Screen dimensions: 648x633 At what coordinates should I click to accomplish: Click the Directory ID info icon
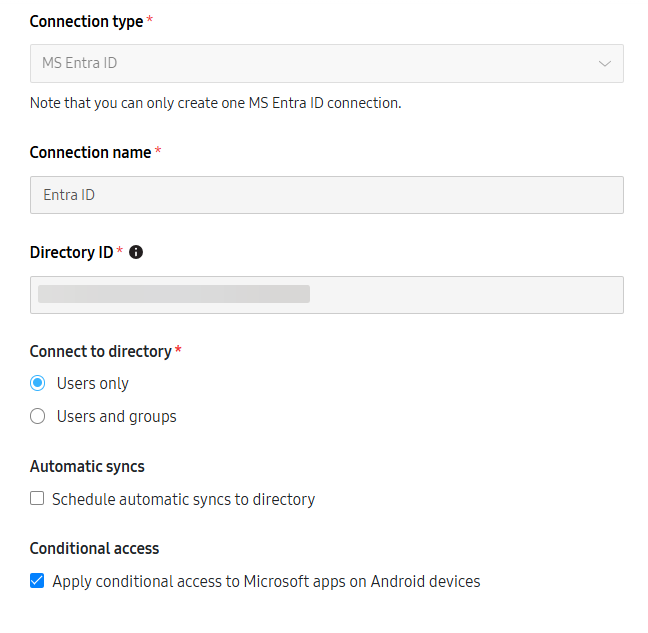136,252
